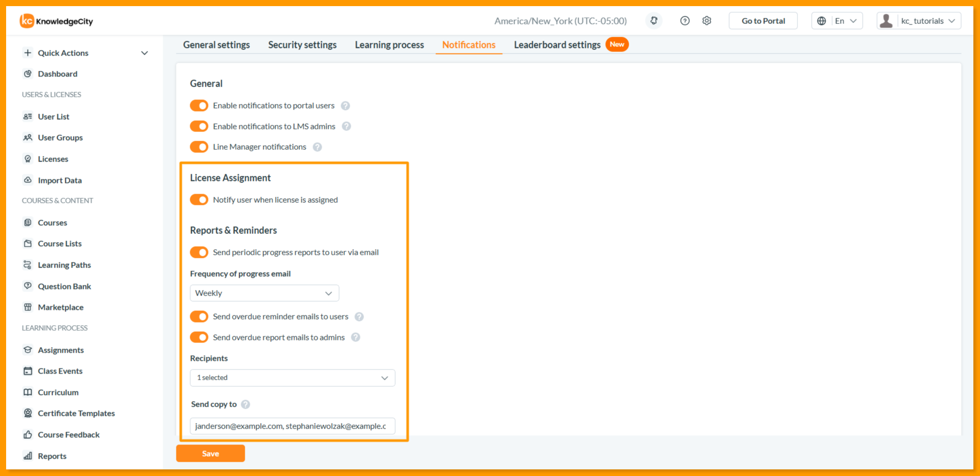Click the KnowledgeCity logo
The width and height of the screenshot is (980, 476).
point(56,21)
